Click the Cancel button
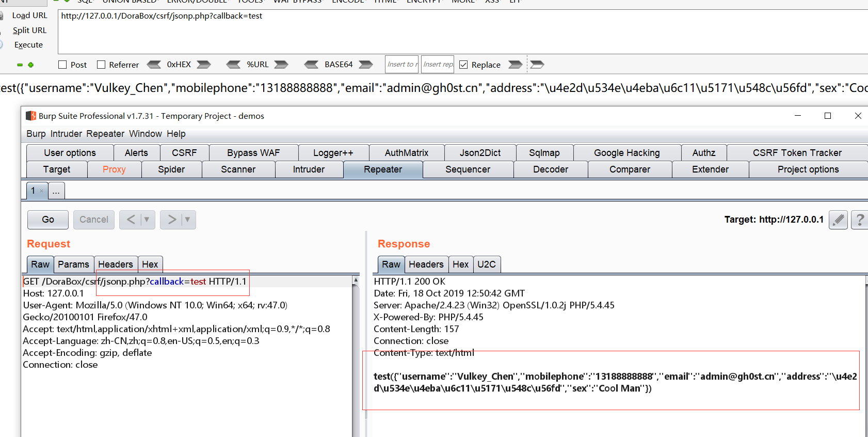 [94, 220]
